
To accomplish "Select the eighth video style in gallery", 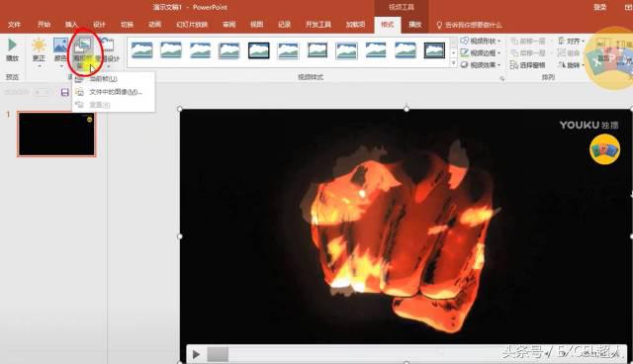I will pos(346,50).
